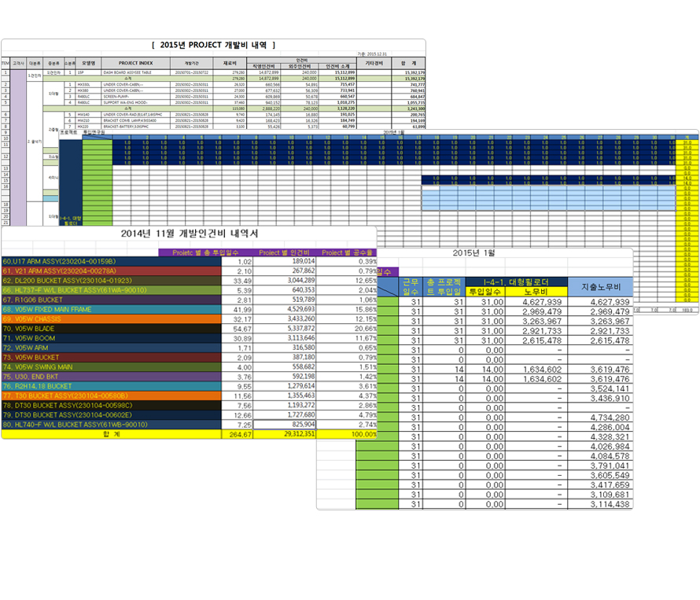Click '66. HL737-F W/L BUCKET ASSY(61WA-90010)' row

[112, 290]
